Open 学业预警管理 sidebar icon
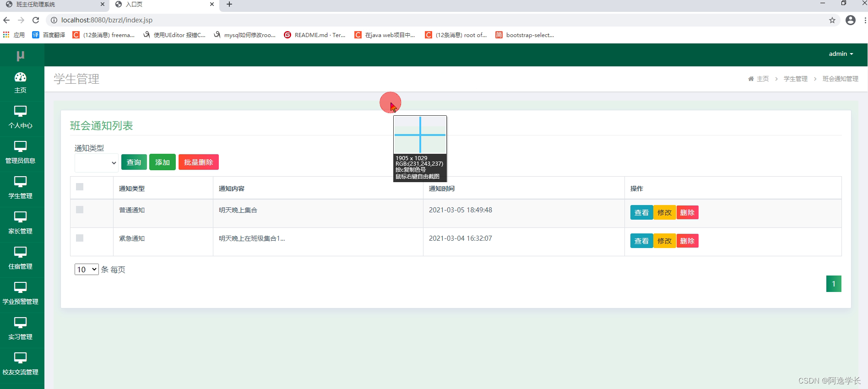 [x=20, y=287]
